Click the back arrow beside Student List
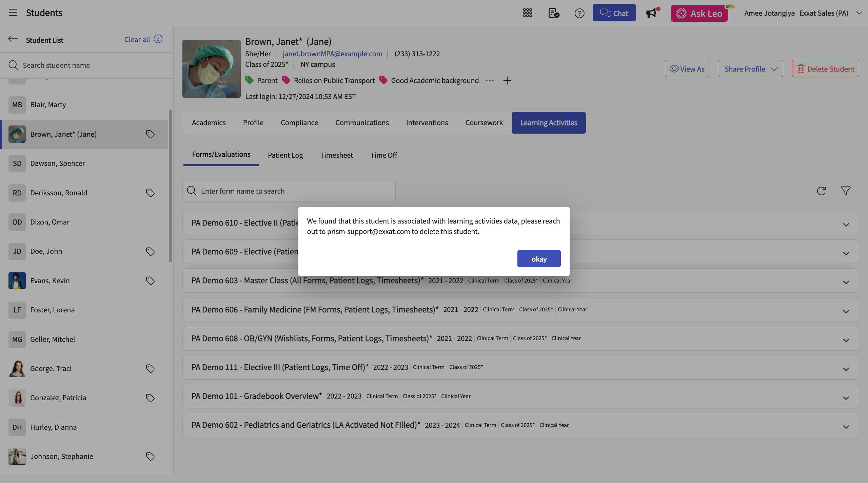The width and height of the screenshot is (868, 483). (x=13, y=39)
